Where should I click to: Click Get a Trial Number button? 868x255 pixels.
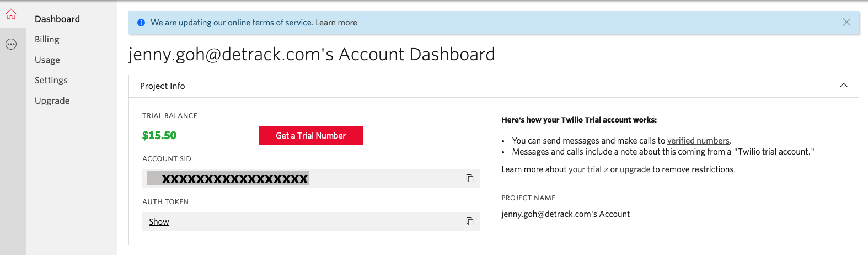click(x=310, y=136)
